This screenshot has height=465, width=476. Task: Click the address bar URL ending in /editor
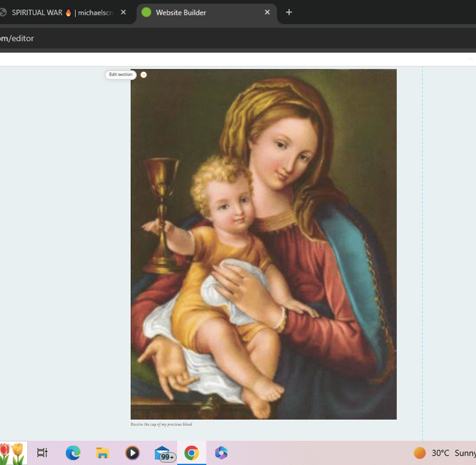point(17,38)
